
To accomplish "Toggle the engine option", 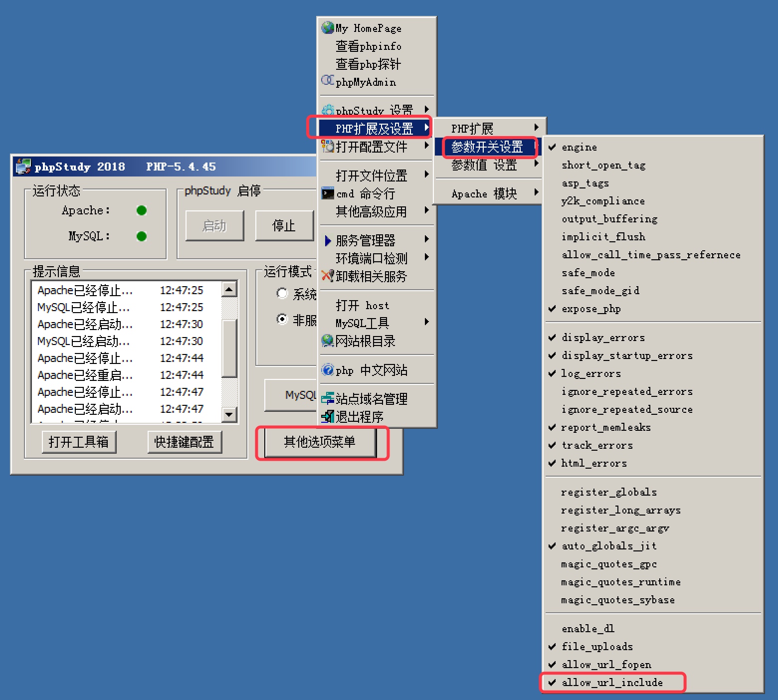I will [x=653, y=147].
